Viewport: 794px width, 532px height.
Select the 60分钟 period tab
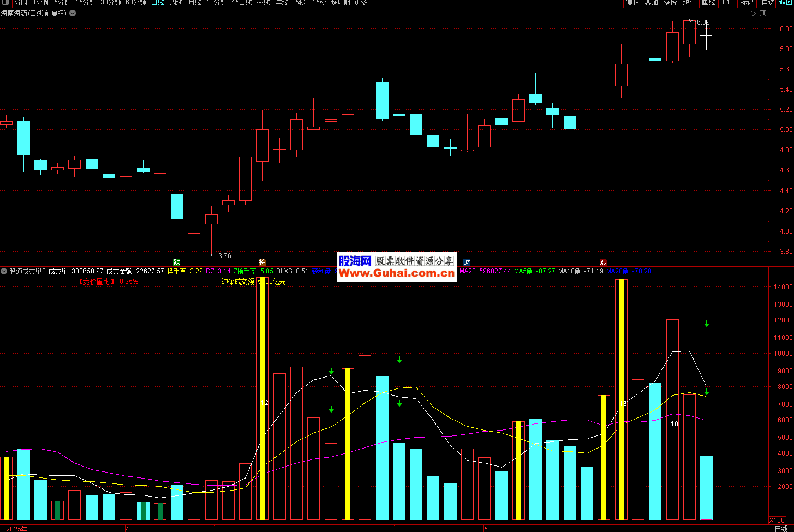136,3
